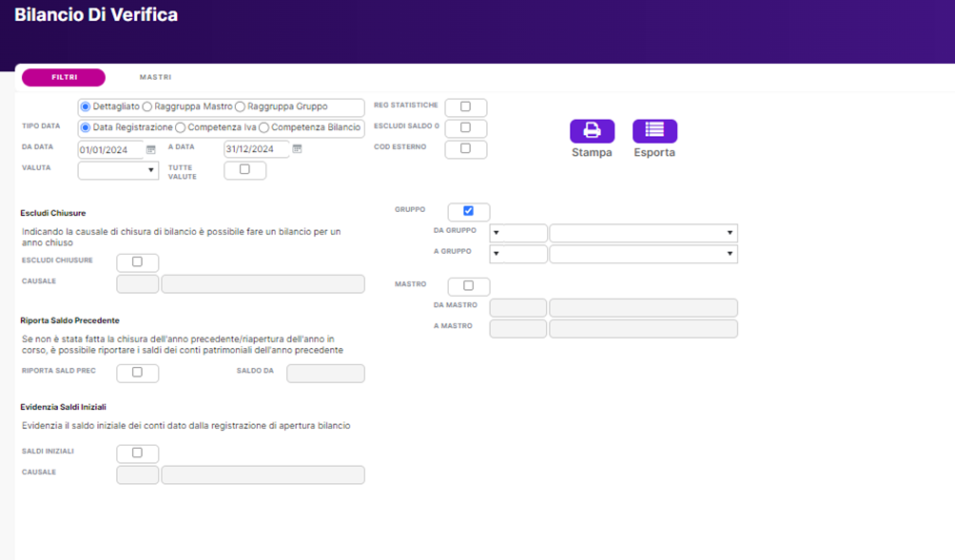The image size is (955, 560).
Task: Tick the Cod Esterno checkbox
Action: (465, 148)
